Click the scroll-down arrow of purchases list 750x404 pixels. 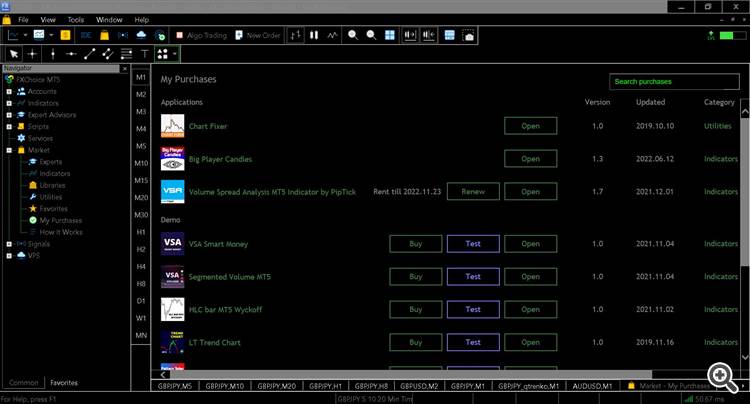pyautogui.click(x=745, y=357)
